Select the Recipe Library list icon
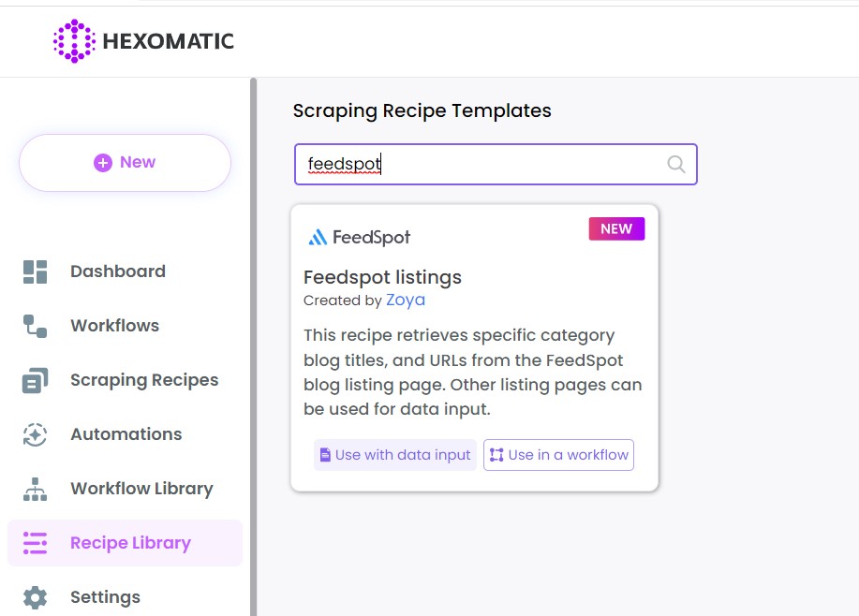This screenshot has width=859, height=616. tap(35, 543)
